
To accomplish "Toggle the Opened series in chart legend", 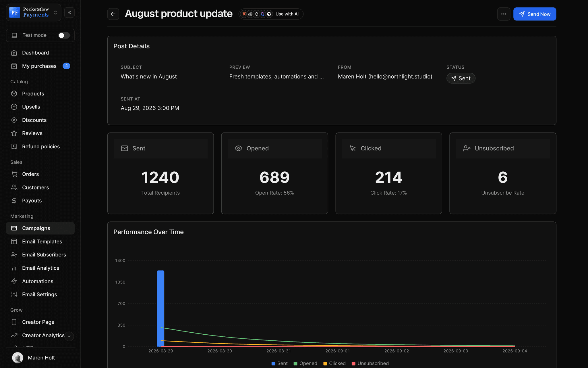I will (x=305, y=363).
